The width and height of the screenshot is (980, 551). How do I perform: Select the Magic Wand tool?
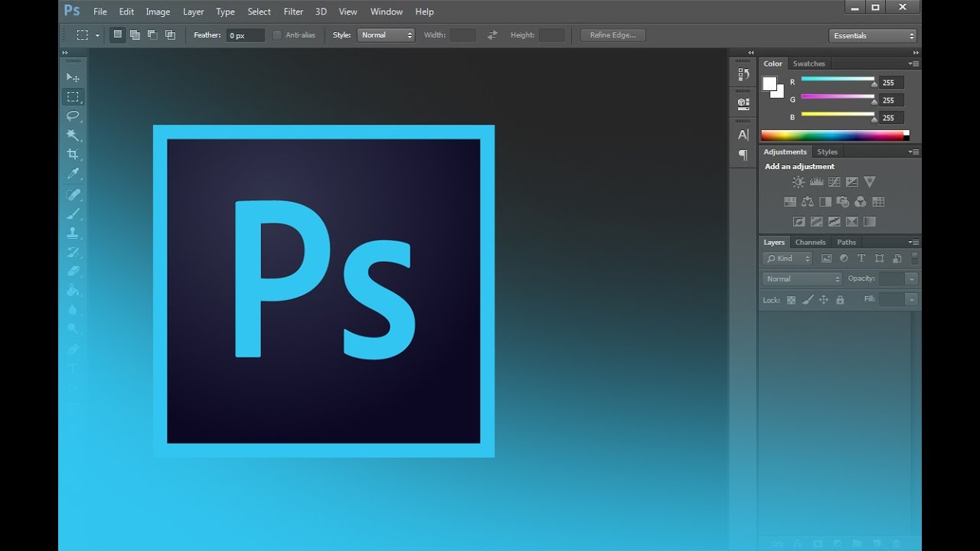(x=73, y=135)
